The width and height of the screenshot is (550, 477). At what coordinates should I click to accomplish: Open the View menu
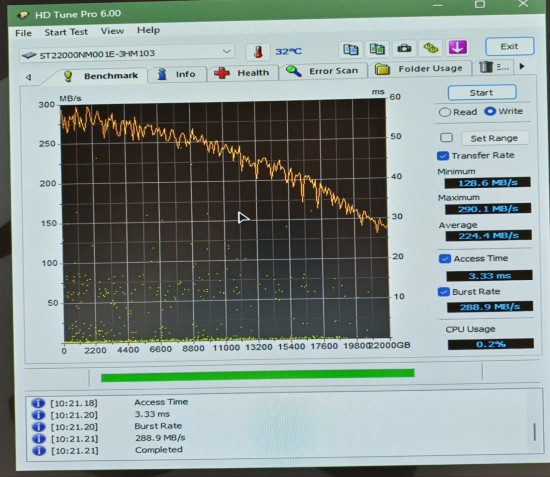tap(112, 31)
